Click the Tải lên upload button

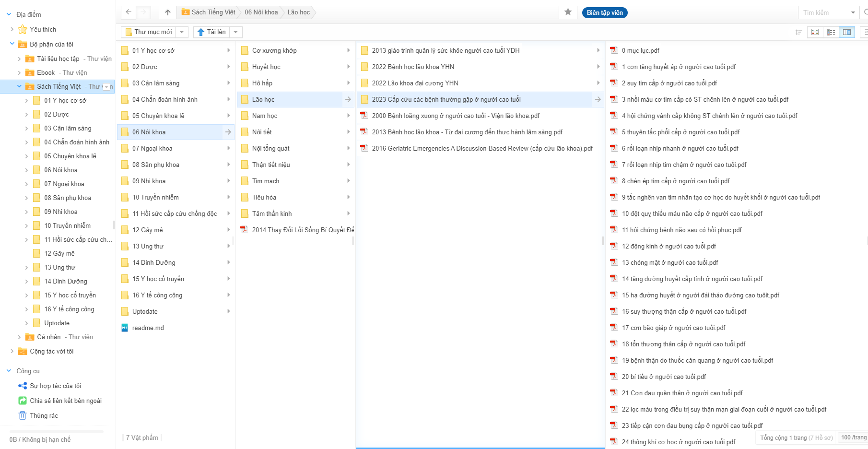point(211,32)
